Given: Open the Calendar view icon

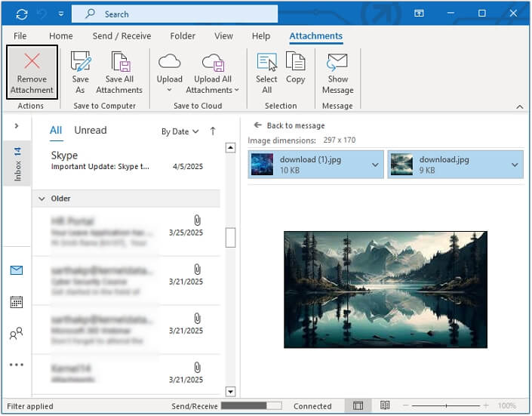Looking at the screenshot, I should tap(17, 302).
